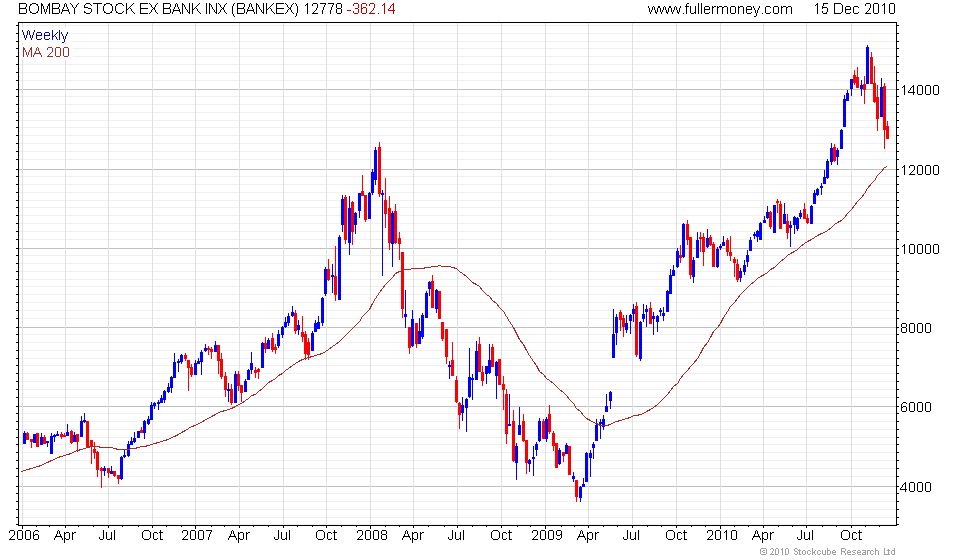Click the 2007 year label on time axis
This screenshot has width=980, height=560.
tap(197, 536)
